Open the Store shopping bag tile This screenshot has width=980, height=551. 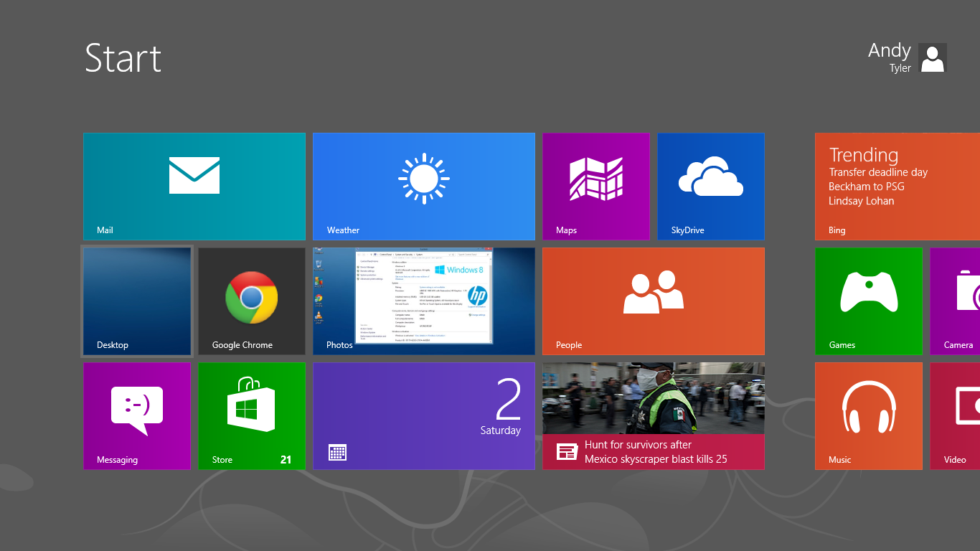(x=252, y=416)
